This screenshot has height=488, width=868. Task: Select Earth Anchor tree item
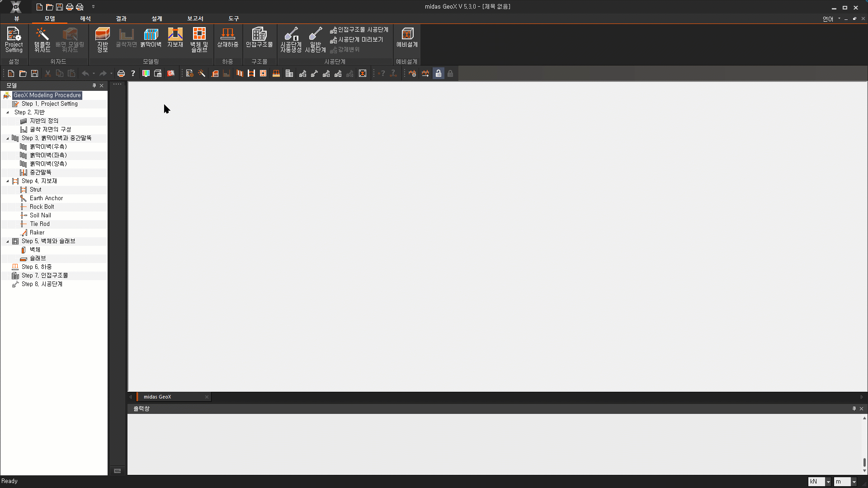(46, 198)
